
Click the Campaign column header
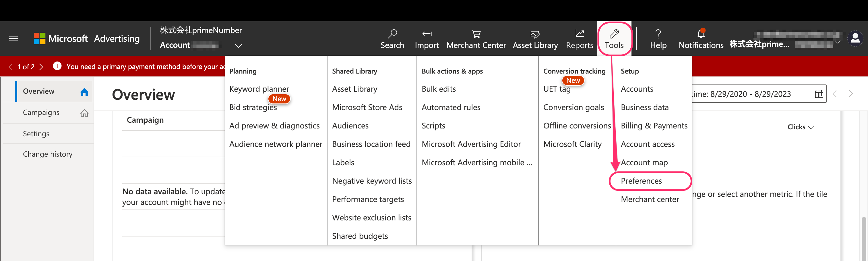click(x=145, y=120)
